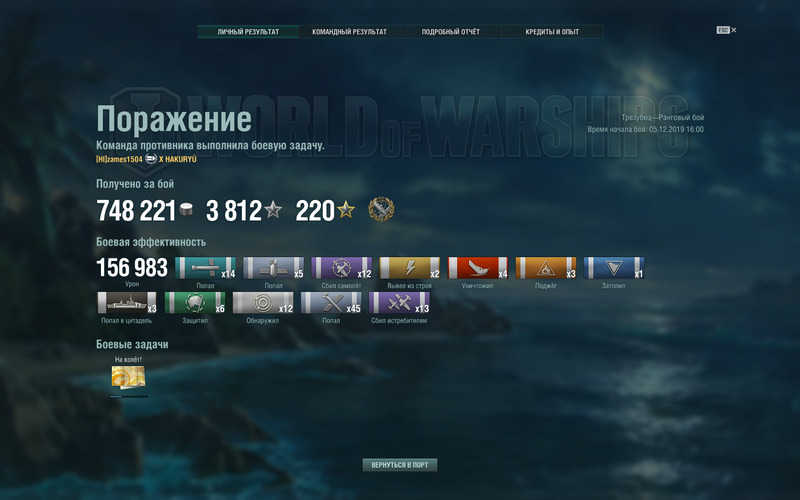Click the incapacitation lightning ribbon x2
The image size is (800, 500).
tap(410, 268)
